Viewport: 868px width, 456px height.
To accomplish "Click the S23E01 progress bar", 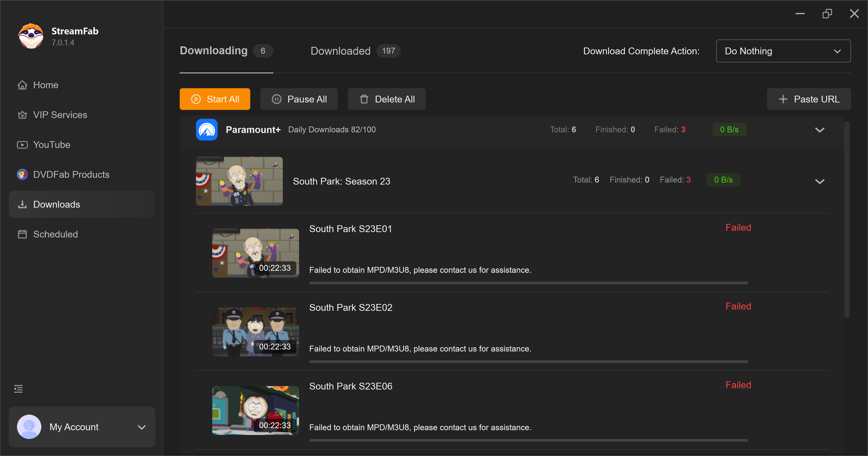I will [x=528, y=283].
